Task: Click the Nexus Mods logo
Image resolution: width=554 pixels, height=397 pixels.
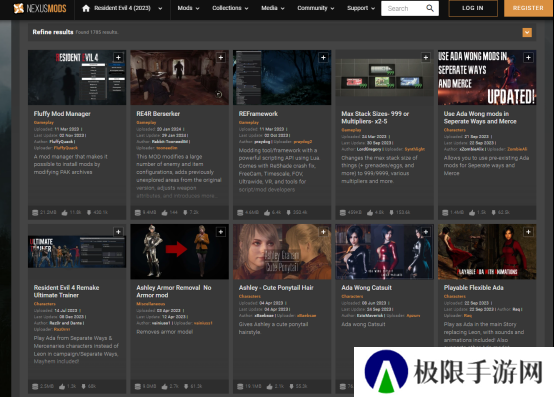Action: (40, 8)
